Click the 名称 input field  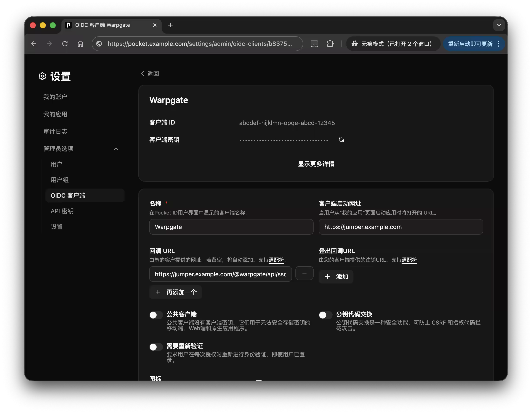(231, 227)
